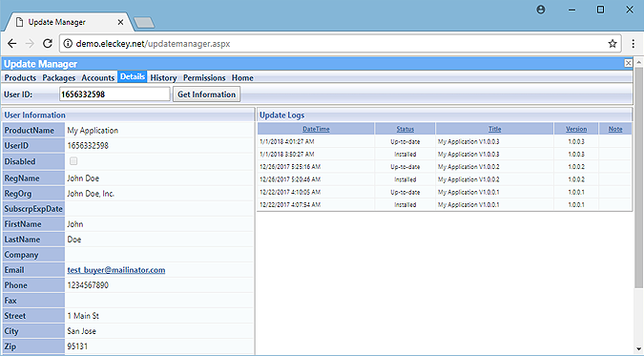Select log row 1/1/2018 3:50:27 AM
This screenshot has height=356, width=644.
pyautogui.click(x=445, y=155)
